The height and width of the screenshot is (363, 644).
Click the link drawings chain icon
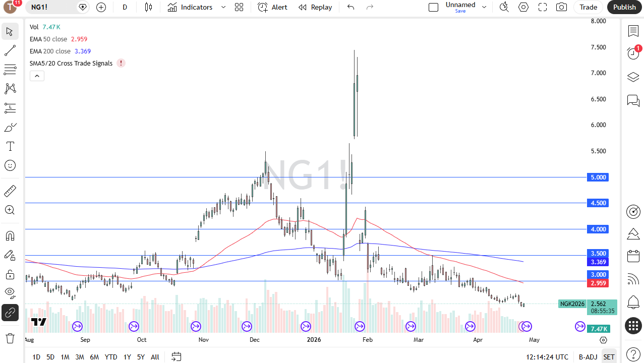pos(10,313)
